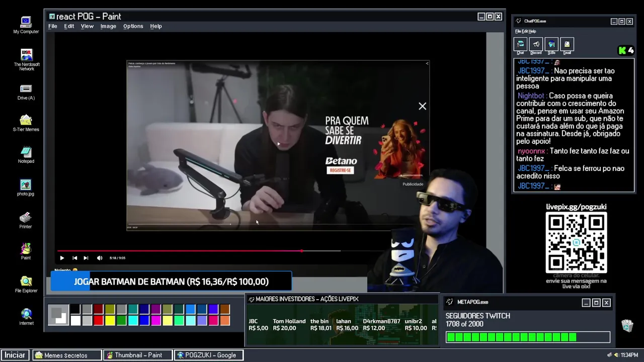Viewport: 644px width, 362px height.
Task: Click the Iniciar start button
Action: click(15, 355)
